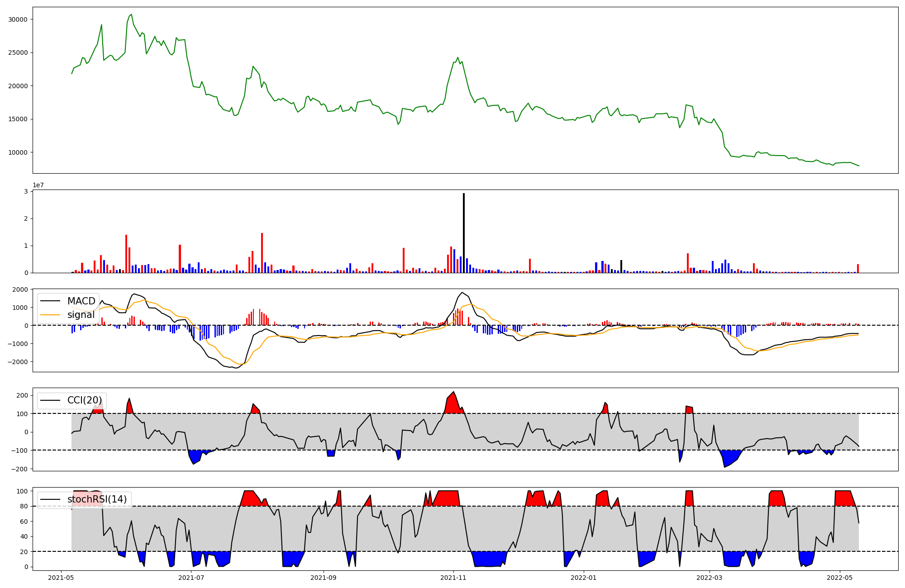The height and width of the screenshot is (588, 905).
Task: Click the 80 stochRSI axis label
Action: (x=24, y=507)
